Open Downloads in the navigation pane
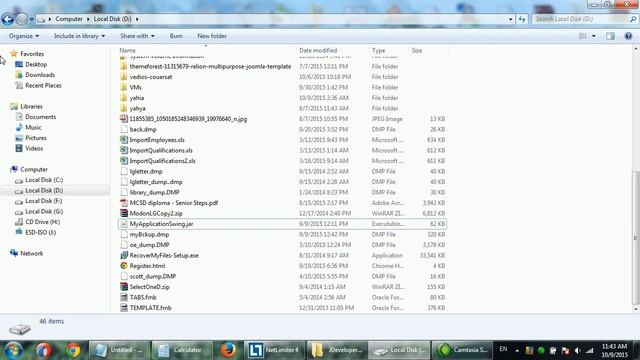Screen dimensions: 640x360 click(40, 75)
